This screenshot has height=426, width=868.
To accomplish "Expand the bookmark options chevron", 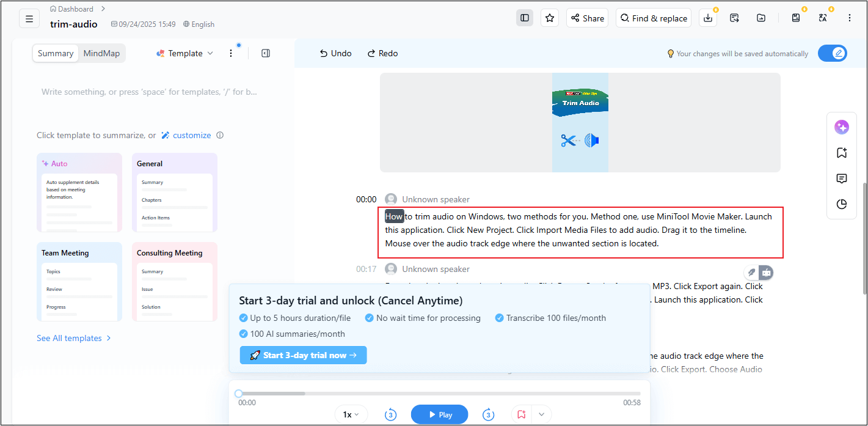I will (x=541, y=414).
